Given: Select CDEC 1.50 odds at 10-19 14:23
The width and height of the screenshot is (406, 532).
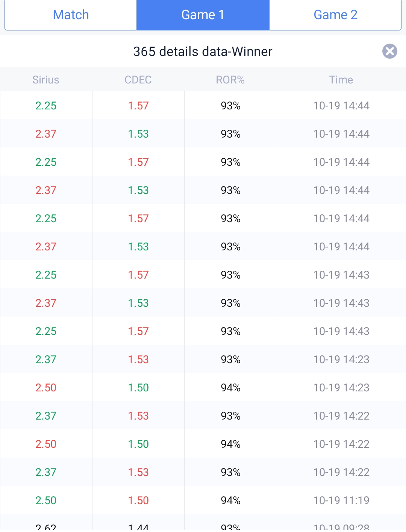Looking at the screenshot, I should click(138, 388).
